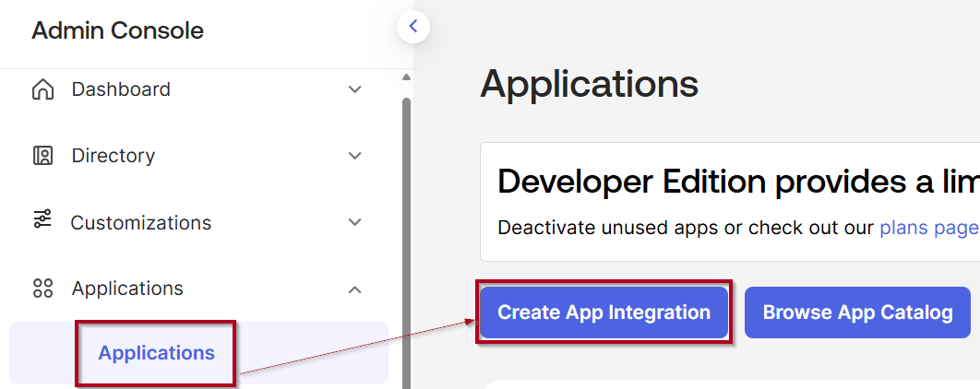Click the Admin Console title
980x389 pixels.
coord(118,30)
